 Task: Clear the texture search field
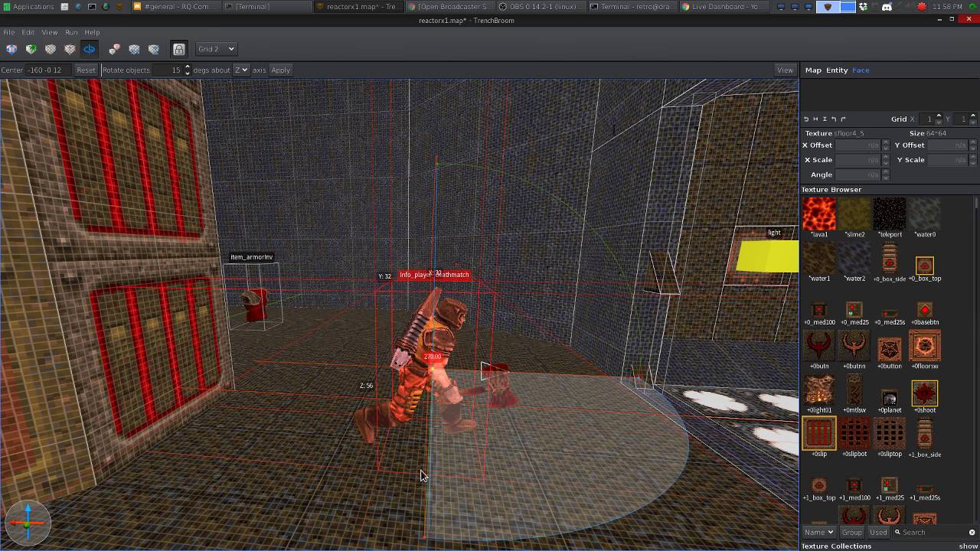coord(972,533)
